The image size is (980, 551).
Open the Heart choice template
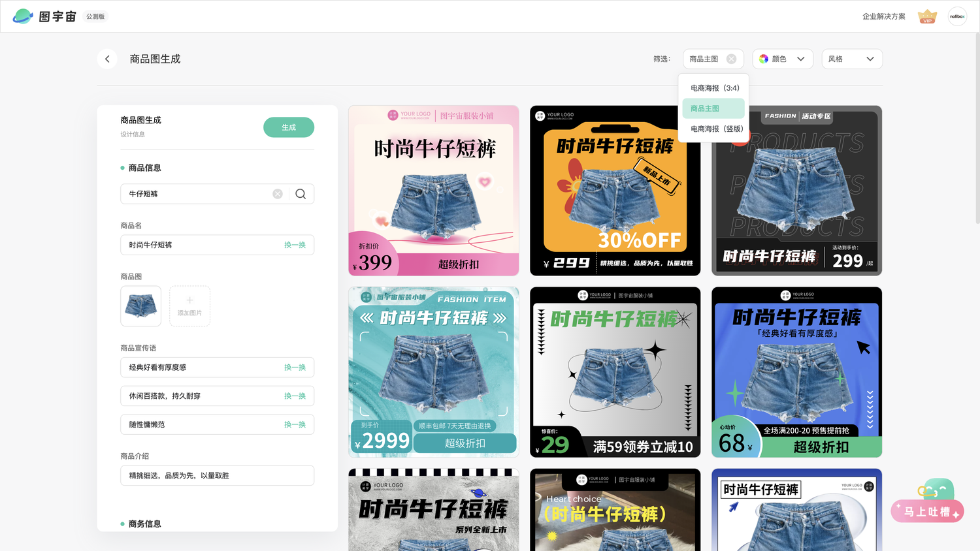(x=615, y=510)
